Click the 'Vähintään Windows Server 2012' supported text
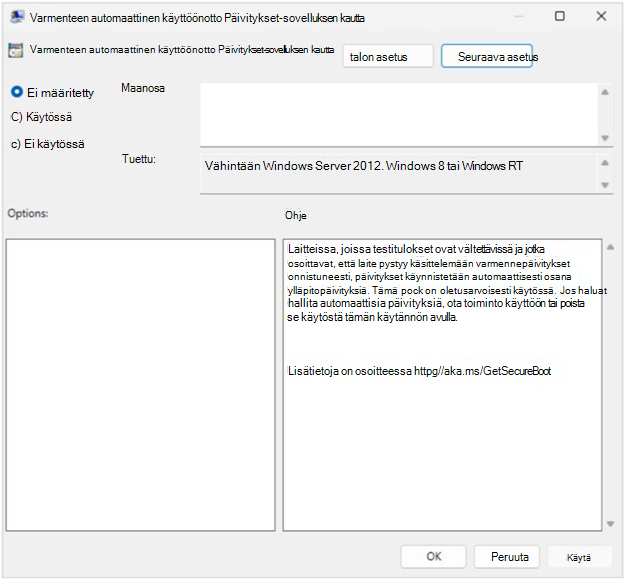The width and height of the screenshot is (624, 580). coord(363,166)
